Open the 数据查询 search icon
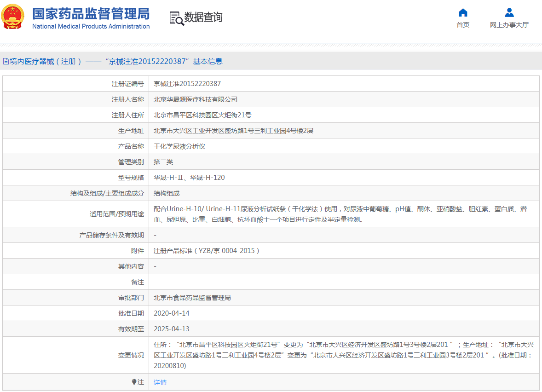 point(177,18)
